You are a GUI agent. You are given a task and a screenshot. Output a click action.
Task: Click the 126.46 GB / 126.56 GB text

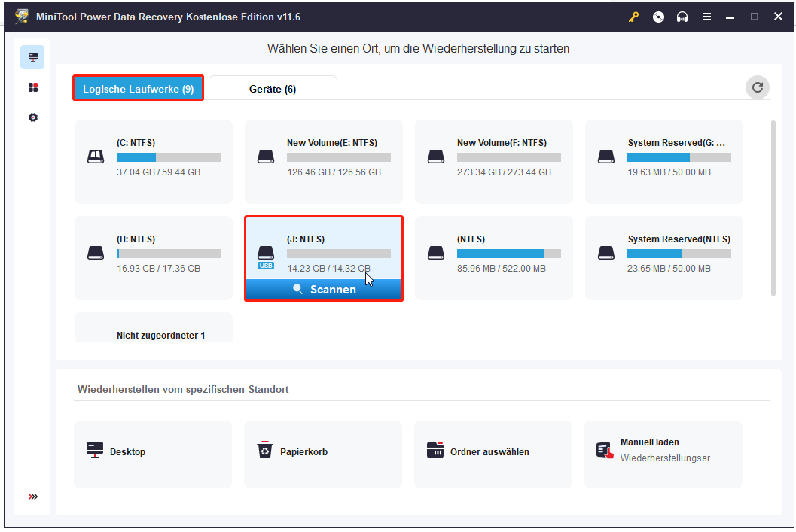click(334, 172)
